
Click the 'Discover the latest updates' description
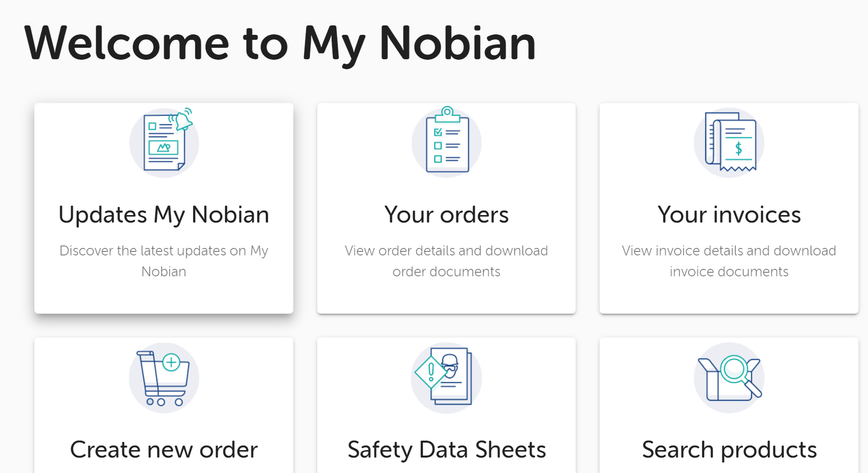164,250
